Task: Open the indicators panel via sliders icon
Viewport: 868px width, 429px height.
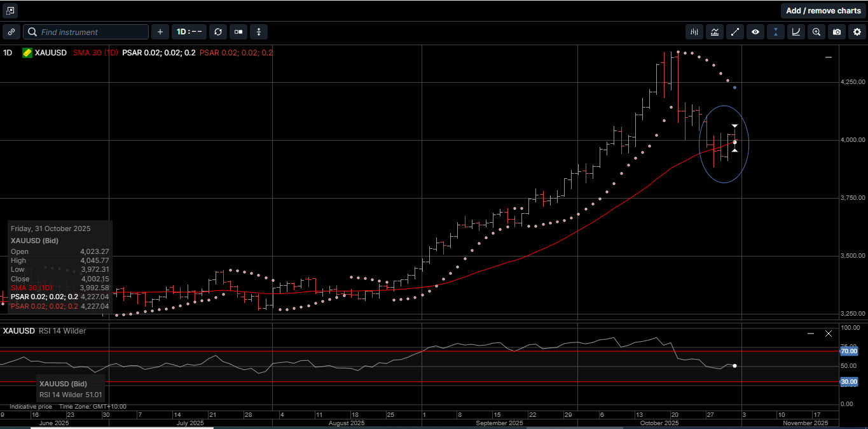Action: [694, 32]
